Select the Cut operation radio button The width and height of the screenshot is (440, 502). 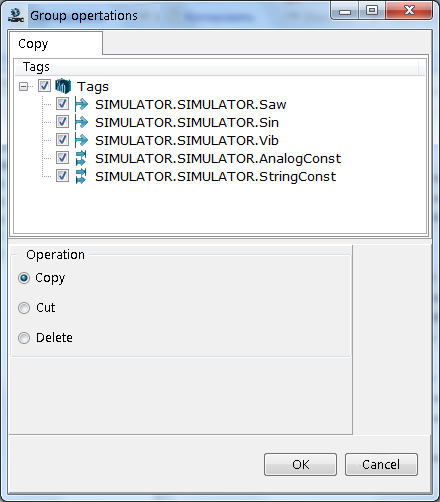[x=24, y=308]
